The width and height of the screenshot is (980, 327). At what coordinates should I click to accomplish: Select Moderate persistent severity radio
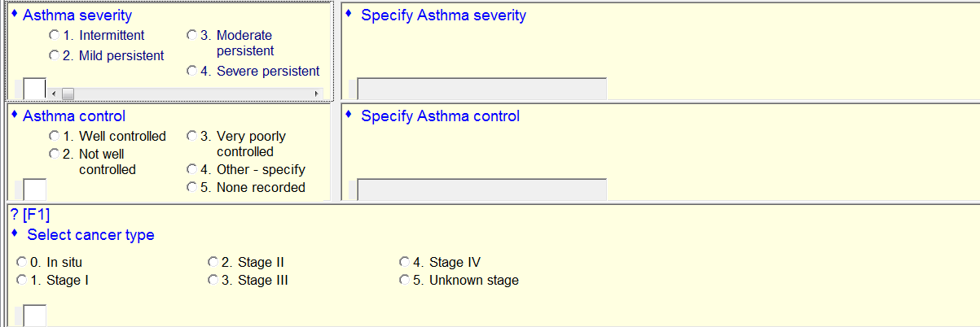tap(192, 36)
